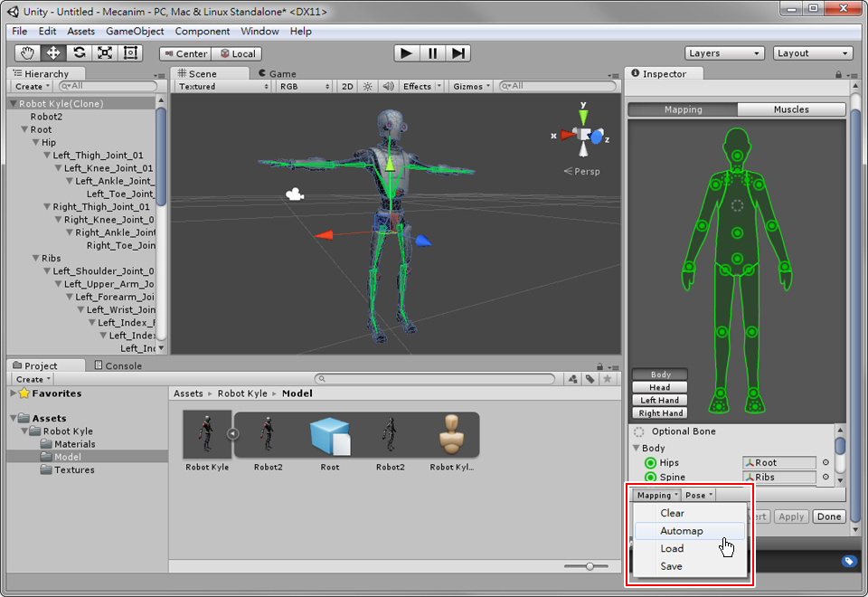Select the Move (translate) tool
This screenshot has width=868, height=597.
53,53
